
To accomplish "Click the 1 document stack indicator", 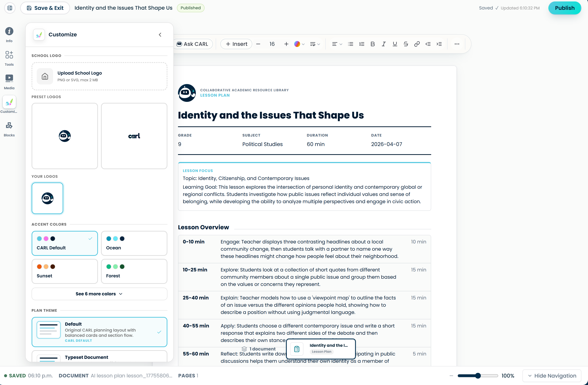I will coord(258,349).
